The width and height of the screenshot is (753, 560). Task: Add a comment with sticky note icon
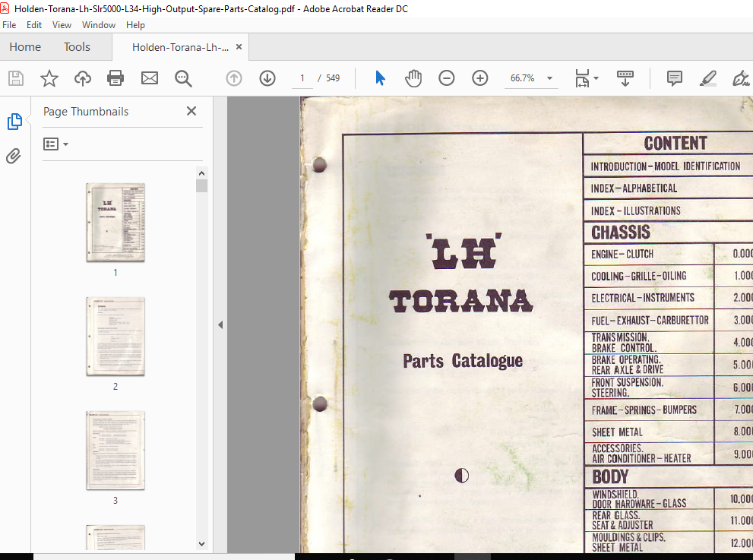click(675, 78)
